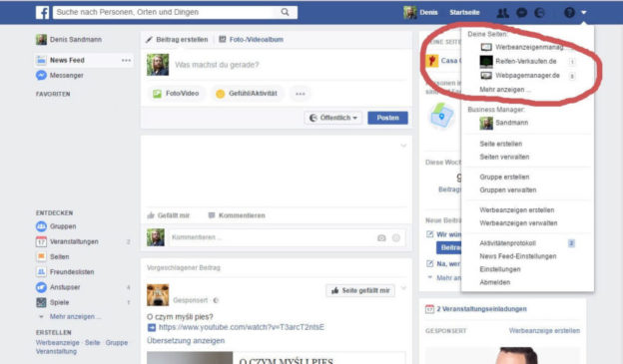Collapse the account menu arrow
This screenshot has width=623, height=364.
(x=584, y=13)
